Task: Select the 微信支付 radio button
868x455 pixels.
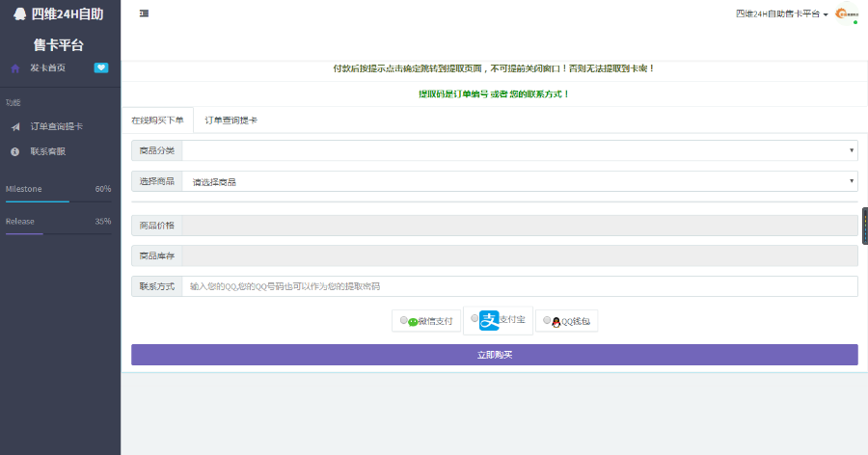Action: [x=403, y=320]
